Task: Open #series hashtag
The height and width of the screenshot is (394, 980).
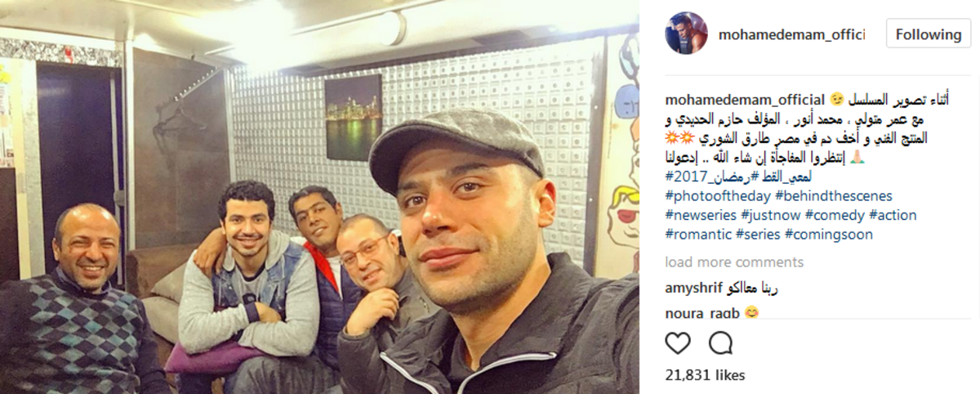Action: pyautogui.click(x=758, y=235)
